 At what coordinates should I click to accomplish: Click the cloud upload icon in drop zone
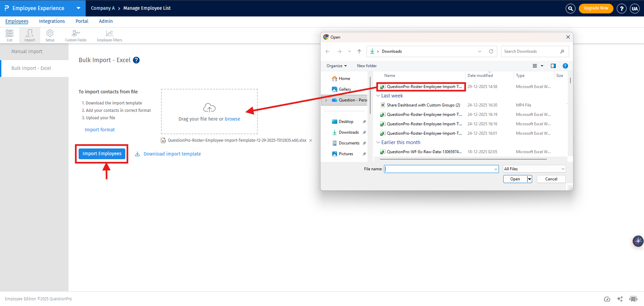[209, 108]
